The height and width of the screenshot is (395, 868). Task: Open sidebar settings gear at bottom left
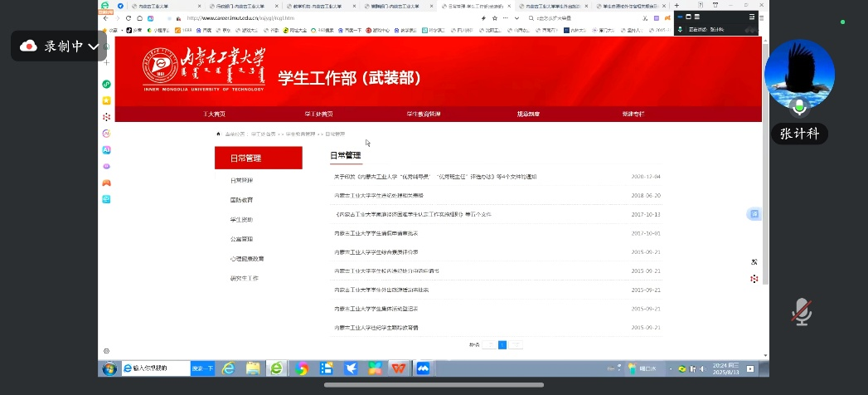pos(106,351)
